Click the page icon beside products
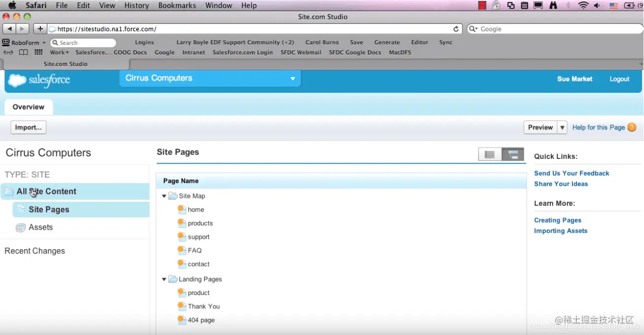 tap(181, 223)
